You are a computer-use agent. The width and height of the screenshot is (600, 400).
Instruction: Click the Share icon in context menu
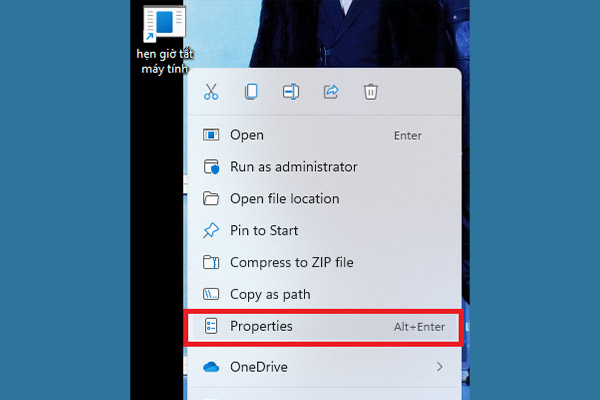[331, 92]
